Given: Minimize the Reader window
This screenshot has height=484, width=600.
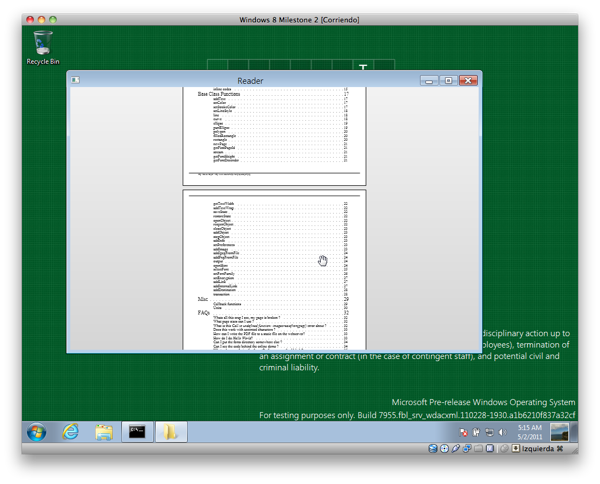Looking at the screenshot, I should coord(429,80).
